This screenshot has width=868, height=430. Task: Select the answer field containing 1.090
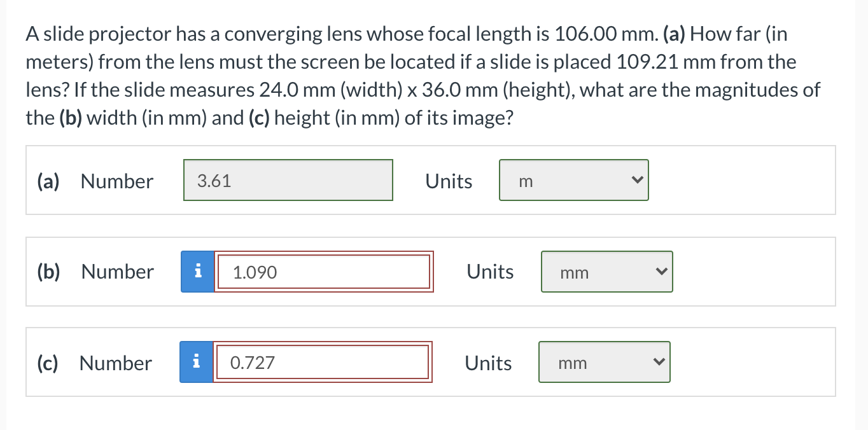pos(323,272)
